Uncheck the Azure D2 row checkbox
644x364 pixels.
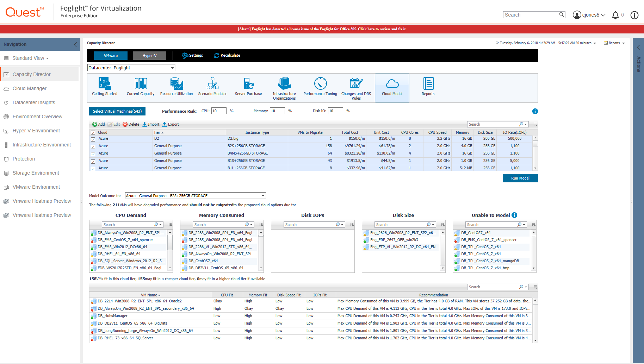coord(93,139)
